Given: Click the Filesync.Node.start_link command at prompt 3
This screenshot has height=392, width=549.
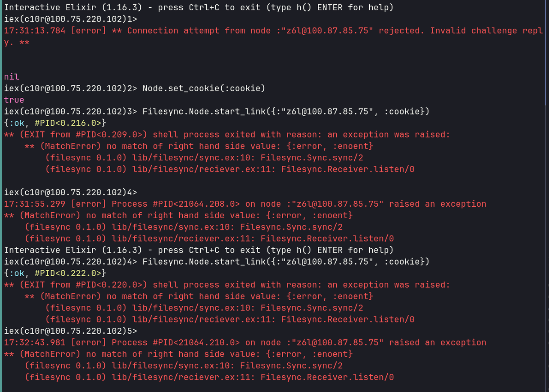Looking at the screenshot, I should (286, 112).
